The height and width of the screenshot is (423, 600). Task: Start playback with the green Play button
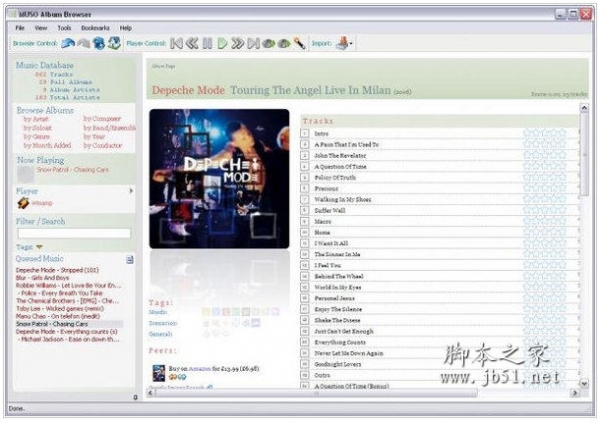222,43
